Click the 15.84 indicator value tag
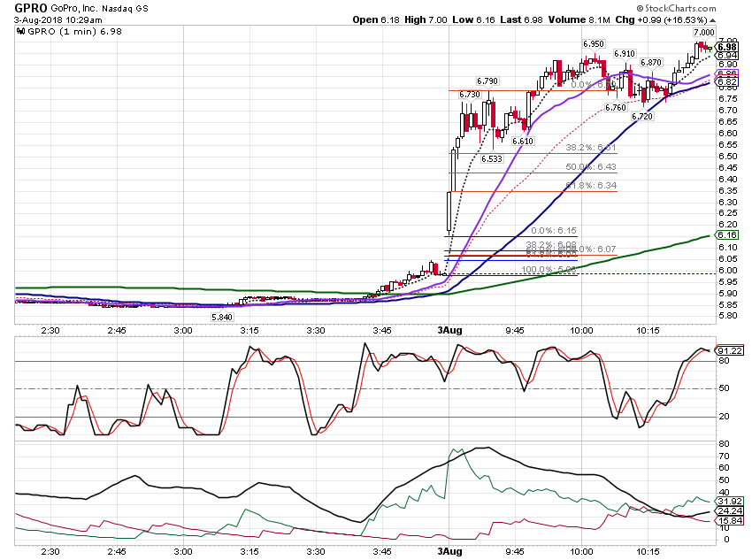Viewport: 752px width, 560px height. tap(730, 521)
